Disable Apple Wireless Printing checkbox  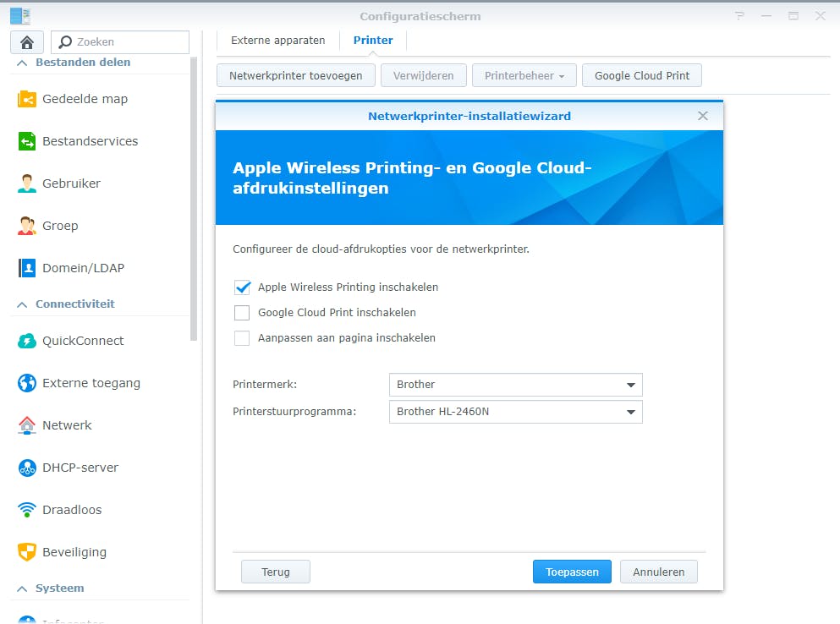(x=242, y=287)
